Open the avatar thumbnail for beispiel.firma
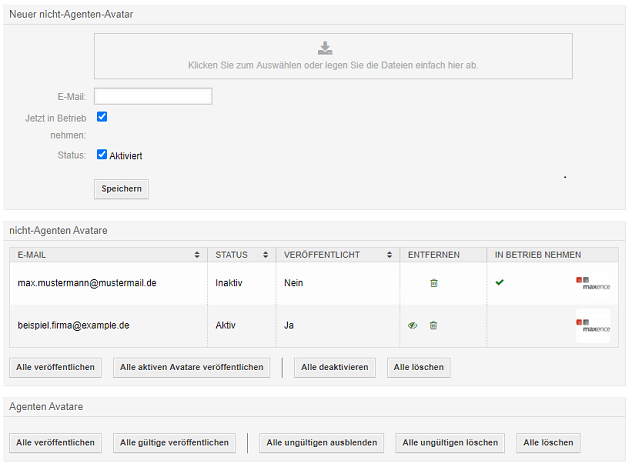 tap(593, 325)
